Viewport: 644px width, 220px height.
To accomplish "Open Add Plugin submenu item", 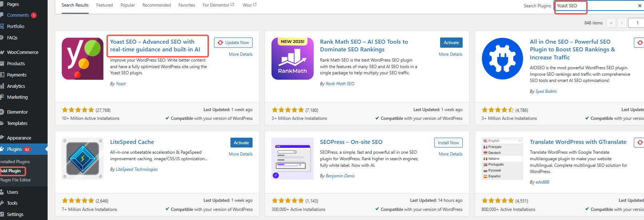I will pos(11,171).
